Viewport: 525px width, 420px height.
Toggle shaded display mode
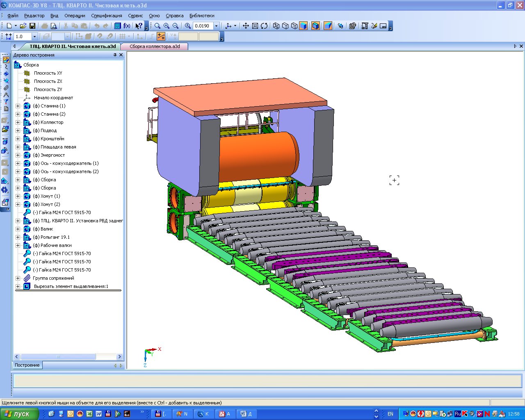tap(303, 26)
